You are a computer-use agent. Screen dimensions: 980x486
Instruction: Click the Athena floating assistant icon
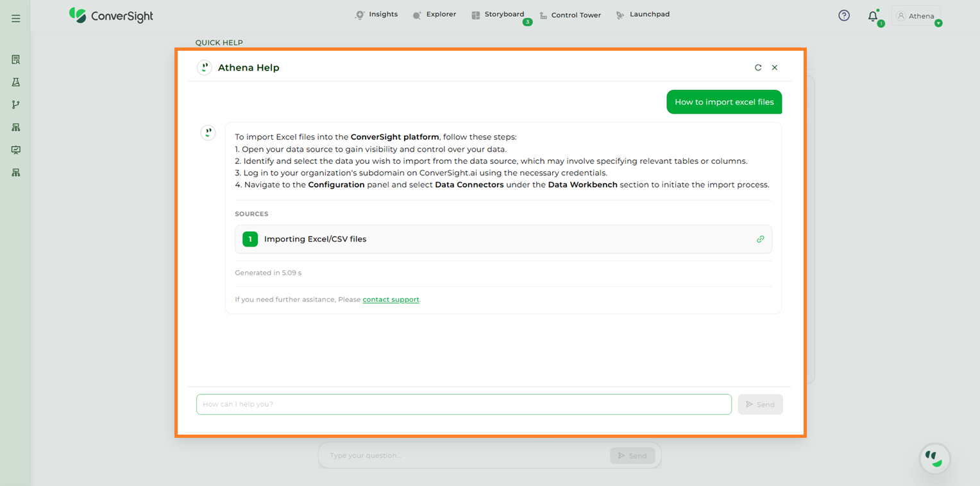934,458
